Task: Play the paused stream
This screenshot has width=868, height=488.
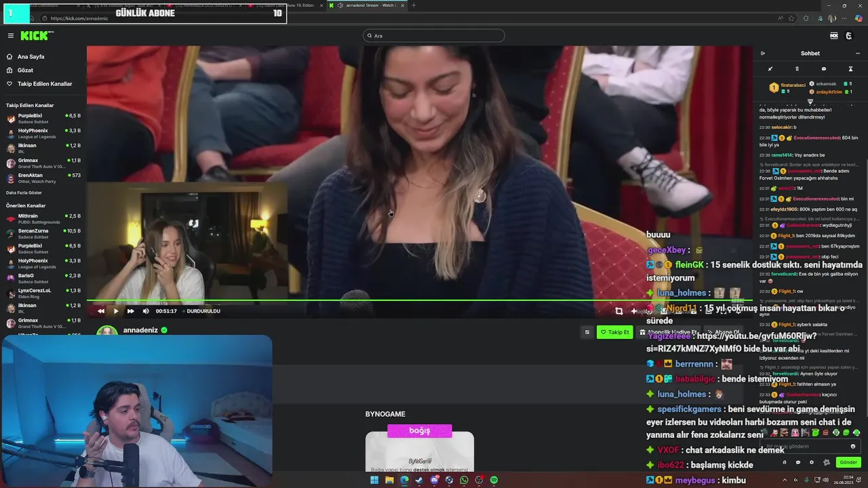Action: tap(116, 311)
